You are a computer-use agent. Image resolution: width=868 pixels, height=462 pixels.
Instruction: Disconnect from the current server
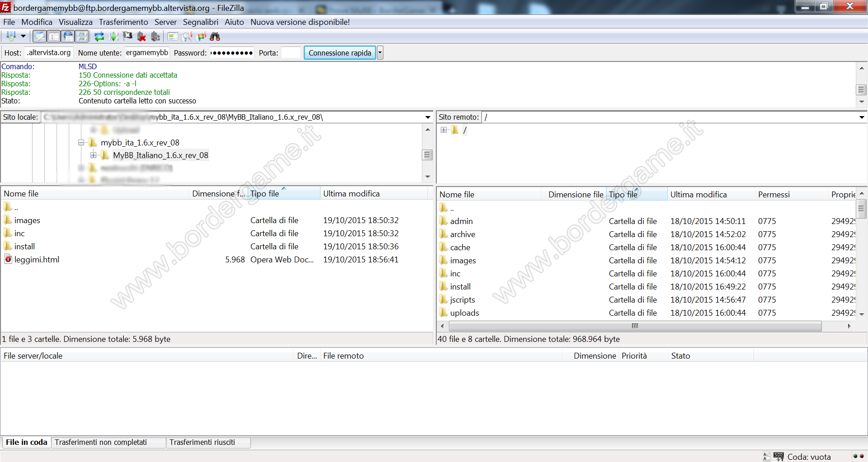[x=142, y=36]
